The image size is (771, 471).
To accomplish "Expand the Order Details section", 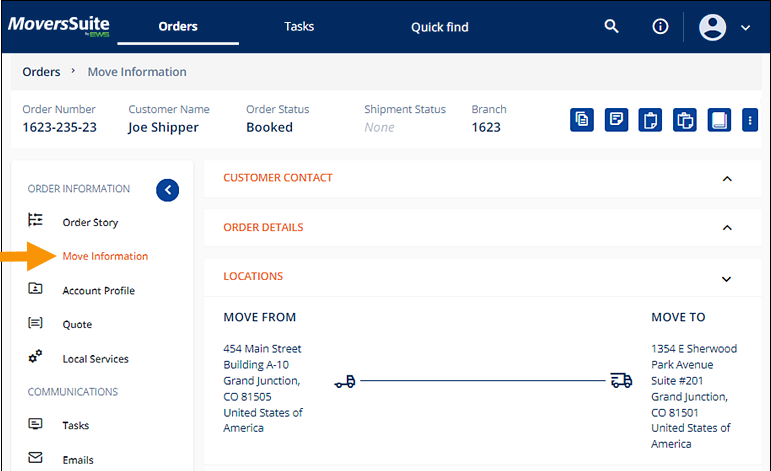I will click(727, 228).
